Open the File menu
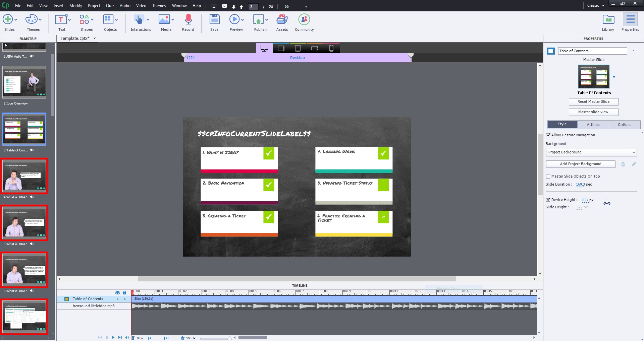Screen dimensions: 644x341 [18, 6]
